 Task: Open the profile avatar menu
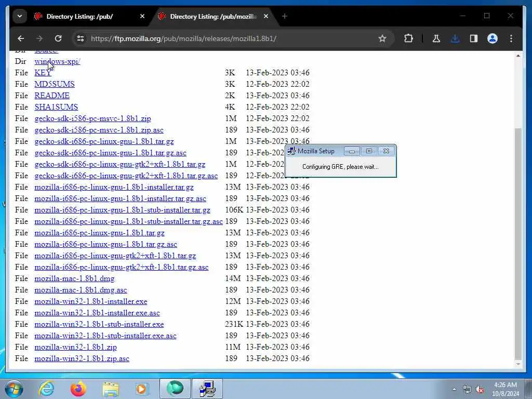(x=493, y=38)
